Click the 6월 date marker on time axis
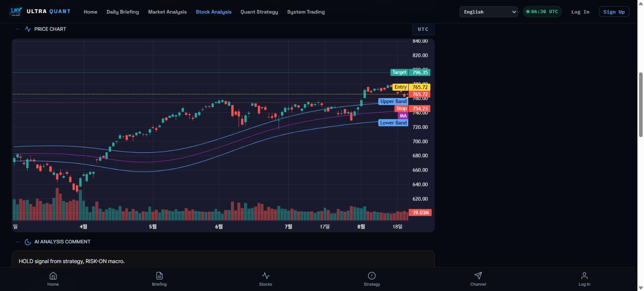This screenshot has height=291, width=644. pos(219,227)
